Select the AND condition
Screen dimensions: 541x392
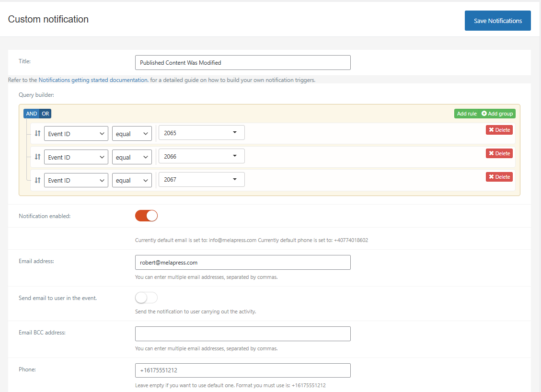(32, 114)
